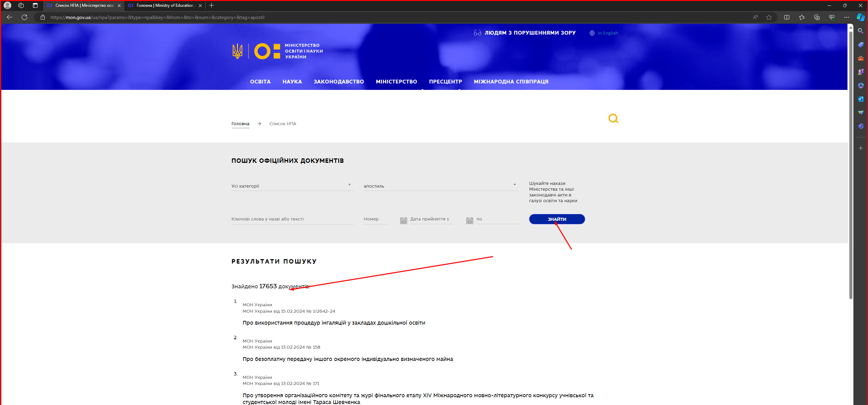Image resolution: width=868 pixels, height=405 pixels.
Task: Open the 'Дата прийняття з' calendar icon
Action: click(403, 221)
